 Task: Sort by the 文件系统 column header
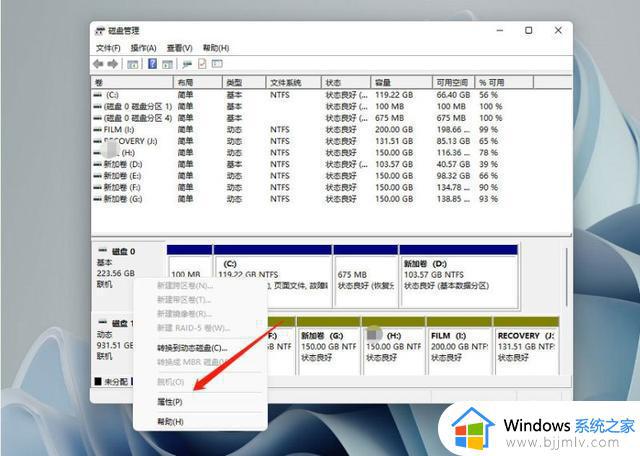pos(293,82)
